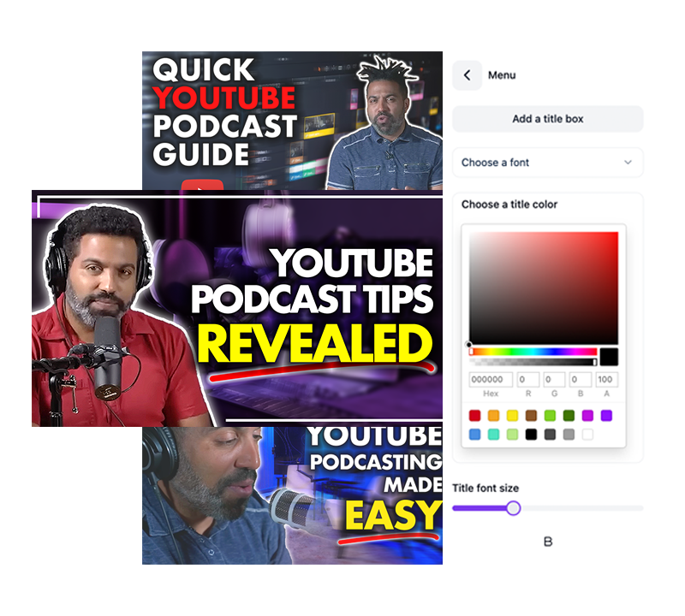Select the blue preset color swatch
This screenshot has height=616, width=685.
point(474,435)
